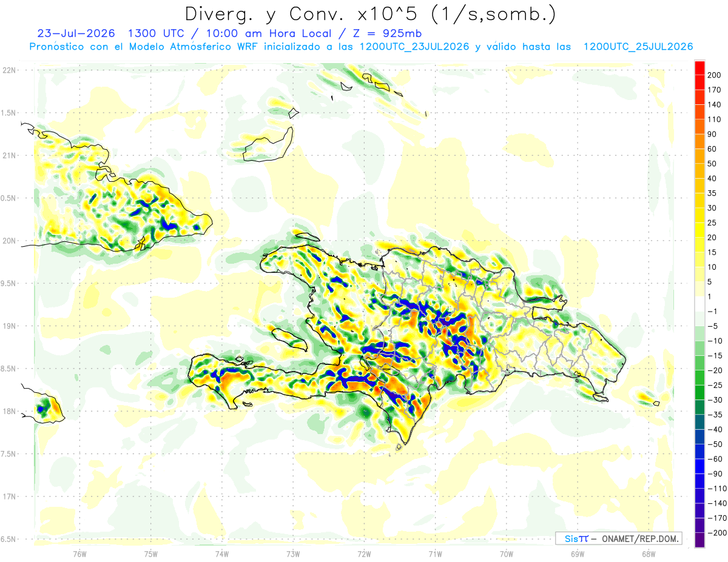Click the "1.5N" latitude label
Screen dimensions: 728x562
tap(8, 113)
